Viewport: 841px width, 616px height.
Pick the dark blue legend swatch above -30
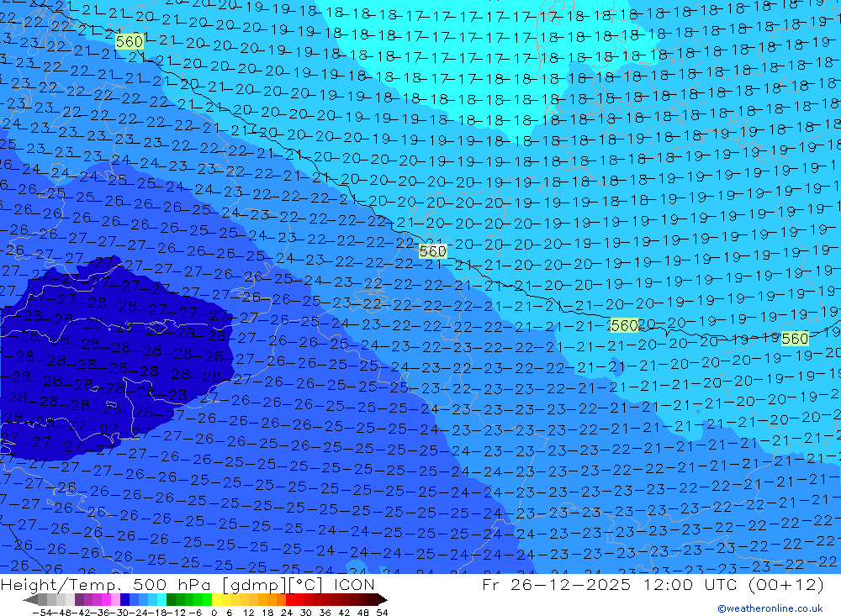pos(124,599)
